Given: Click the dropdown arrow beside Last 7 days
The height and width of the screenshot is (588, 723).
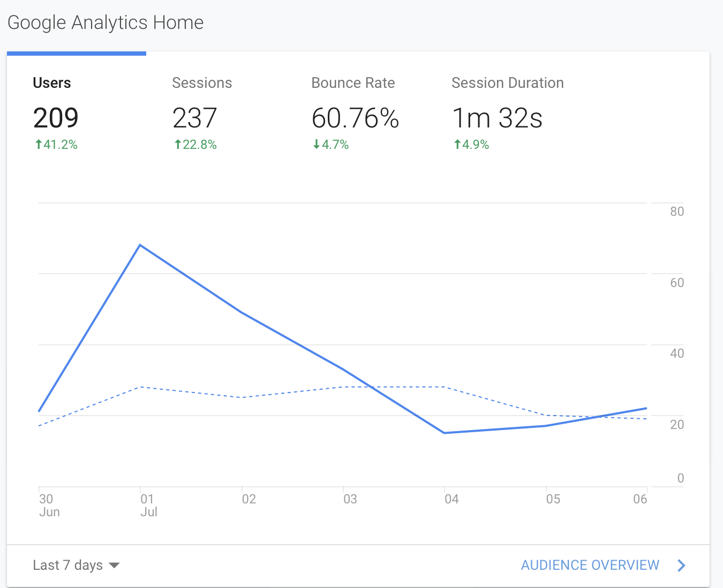Looking at the screenshot, I should tap(114, 566).
